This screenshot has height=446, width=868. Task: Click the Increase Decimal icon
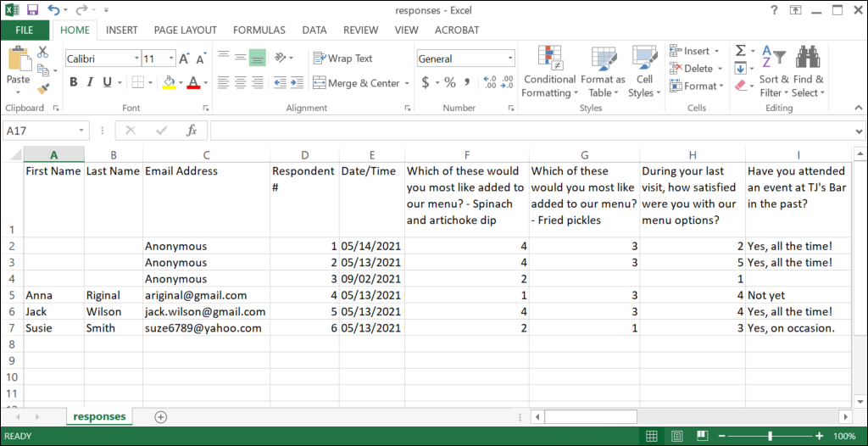click(490, 82)
